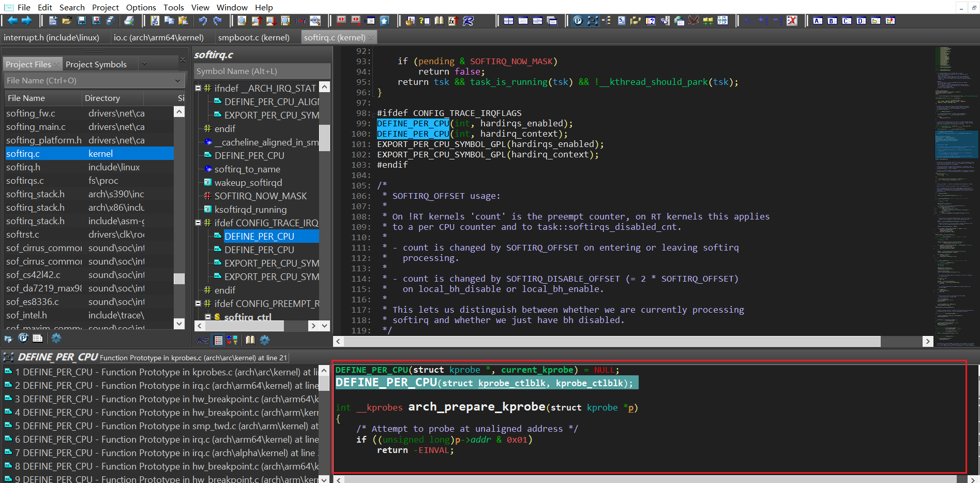Collapse the ifndef __ARCH_IRQ_STAT node
The image size is (980, 483).
coord(198,89)
